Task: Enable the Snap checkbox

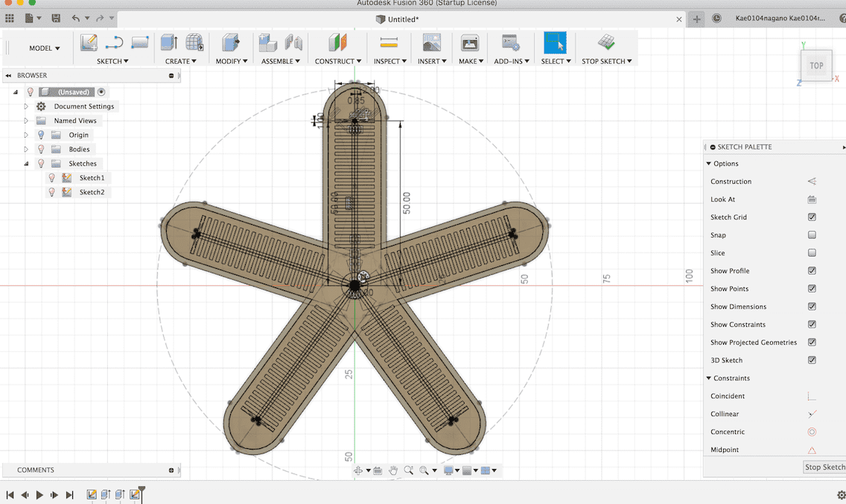Action: point(812,235)
